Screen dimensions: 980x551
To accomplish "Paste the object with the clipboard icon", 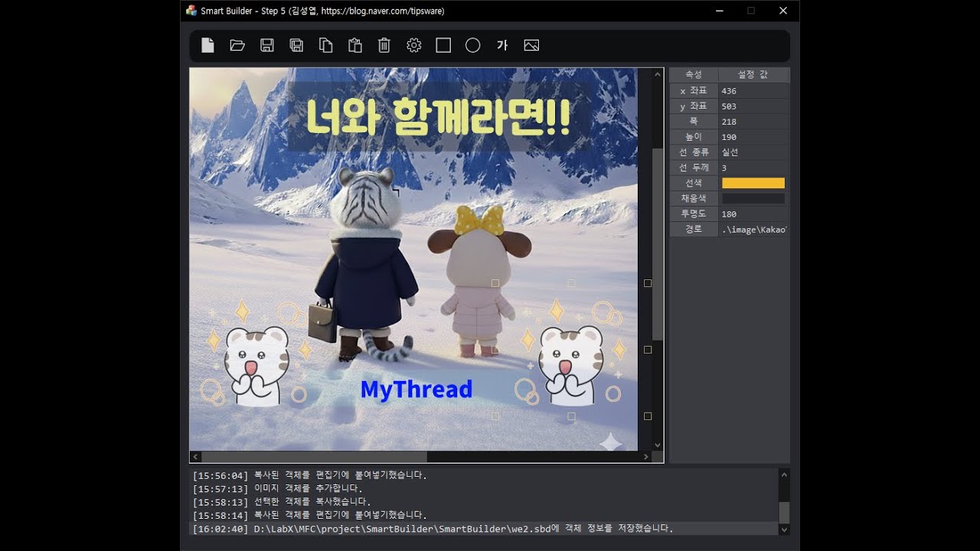I will (x=355, y=45).
